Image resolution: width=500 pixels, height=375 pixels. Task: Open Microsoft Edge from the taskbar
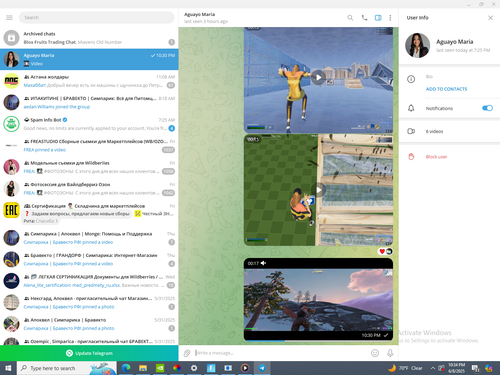126,368
